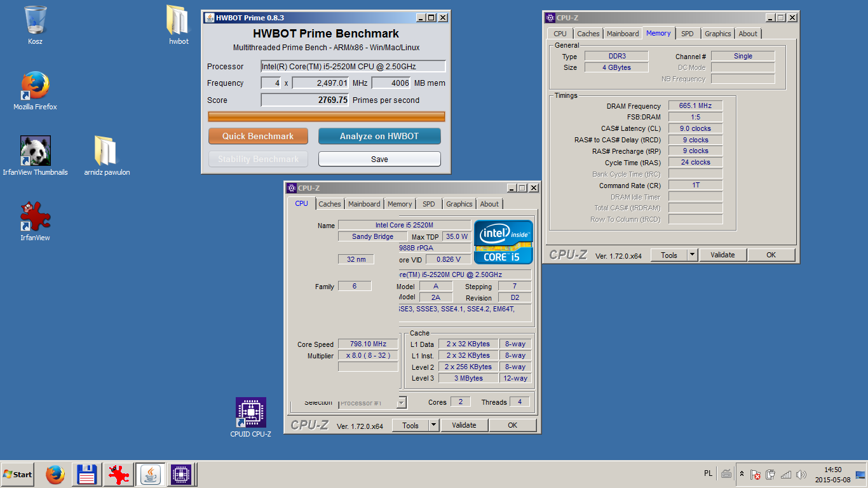Open Firefox from the taskbar

click(55, 475)
